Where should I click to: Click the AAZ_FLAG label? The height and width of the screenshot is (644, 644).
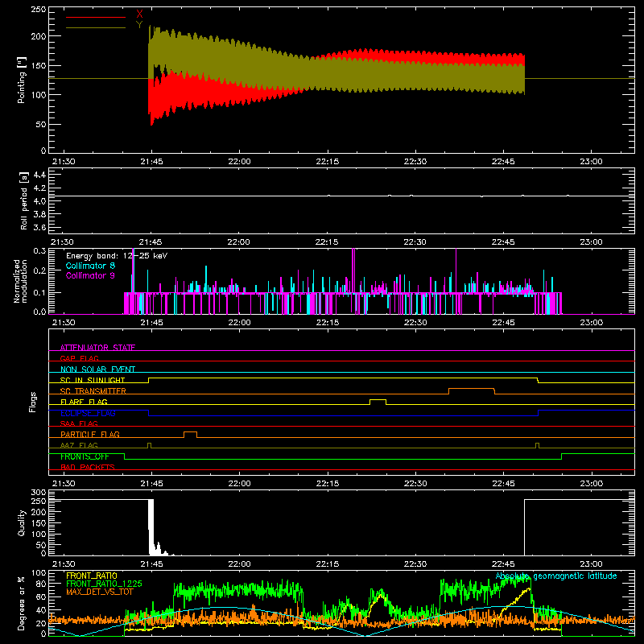(x=79, y=445)
